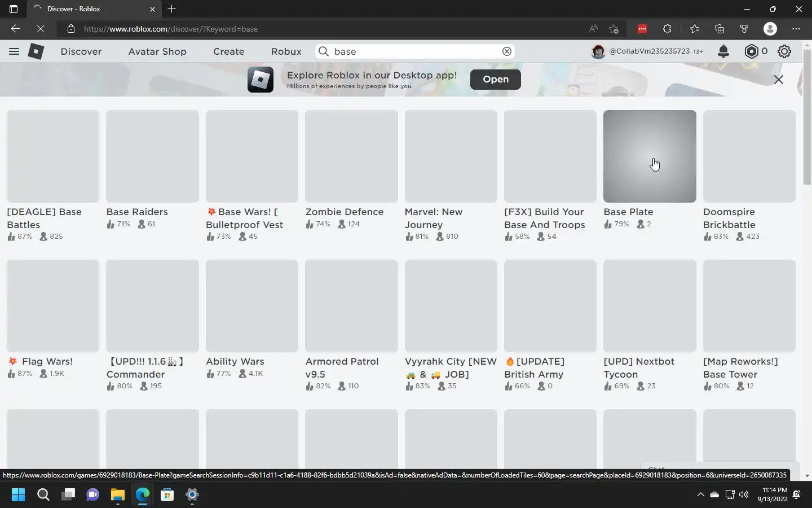Open Windows notification center icon
Image resolution: width=812 pixels, height=508 pixels.
[797, 495]
